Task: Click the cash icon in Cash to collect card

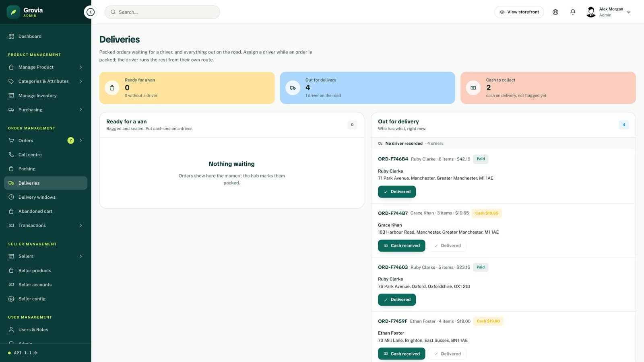Action: point(473,88)
